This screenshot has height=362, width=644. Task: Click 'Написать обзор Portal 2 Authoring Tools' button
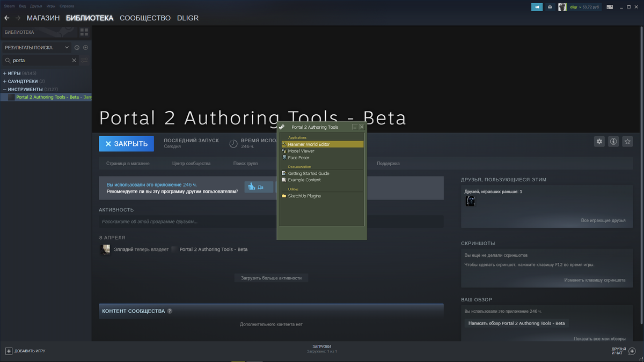(516, 323)
